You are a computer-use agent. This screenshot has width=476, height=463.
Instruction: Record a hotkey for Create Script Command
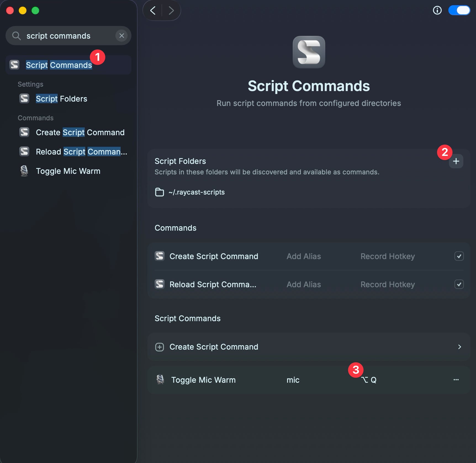tap(388, 256)
